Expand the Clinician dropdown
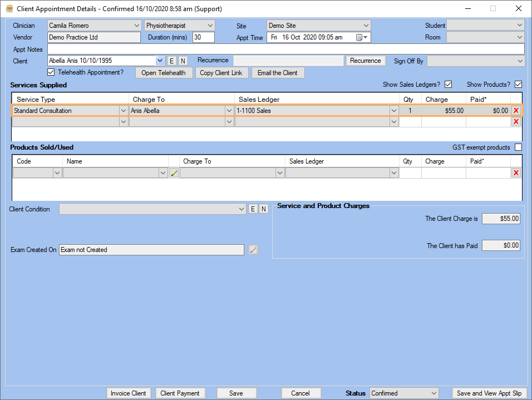 [x=137, y=26]
